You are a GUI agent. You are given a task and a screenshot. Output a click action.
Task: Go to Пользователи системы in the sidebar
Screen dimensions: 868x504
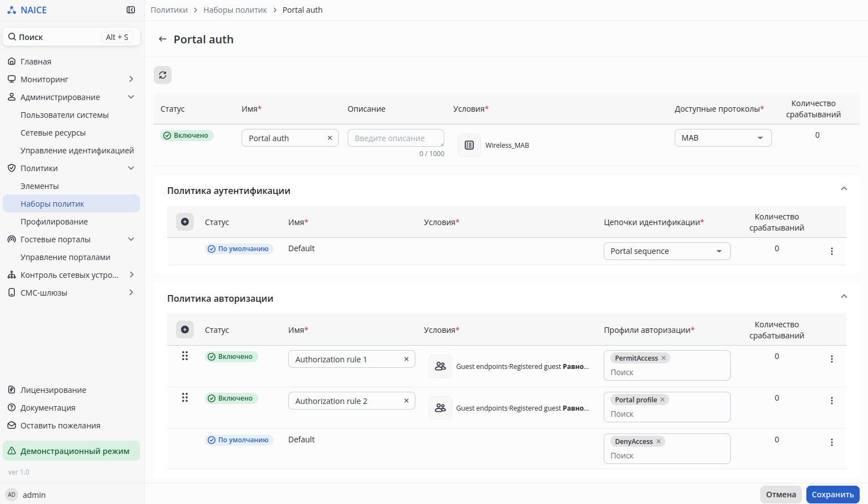click(x=64, y=115)
